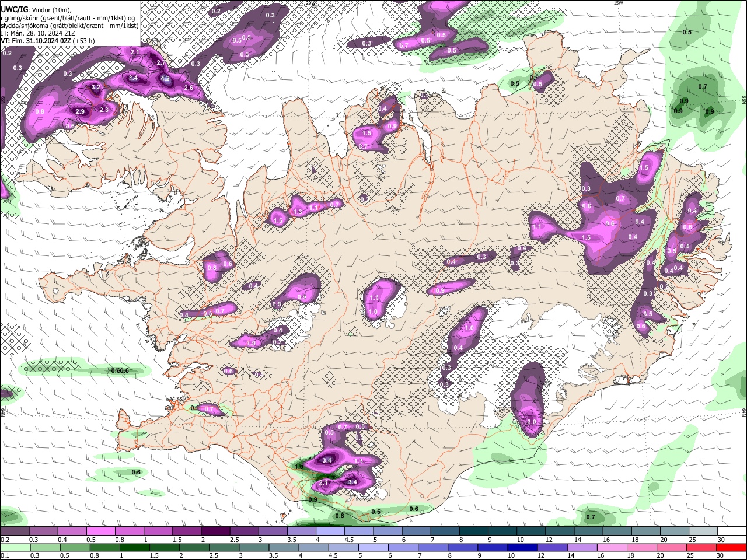Click the 2.7 value on the map
Screen dimensions: 747x560
point(161,62)
